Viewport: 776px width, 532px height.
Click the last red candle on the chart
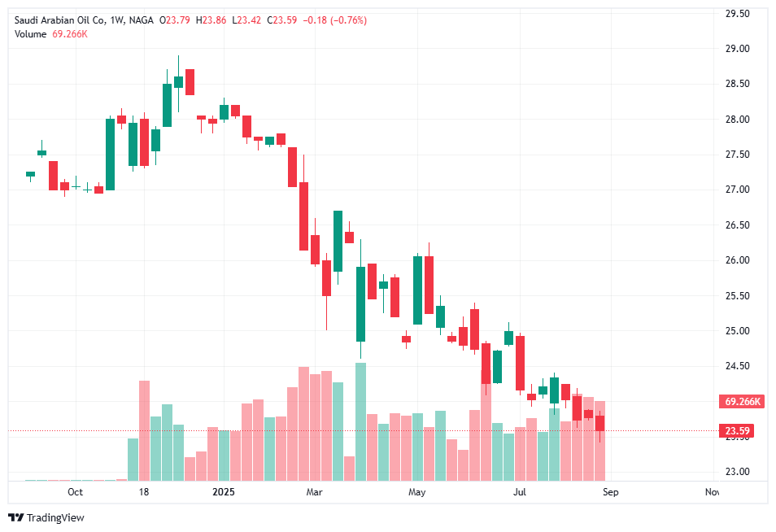pyautogui.click(x=599, y=423)
